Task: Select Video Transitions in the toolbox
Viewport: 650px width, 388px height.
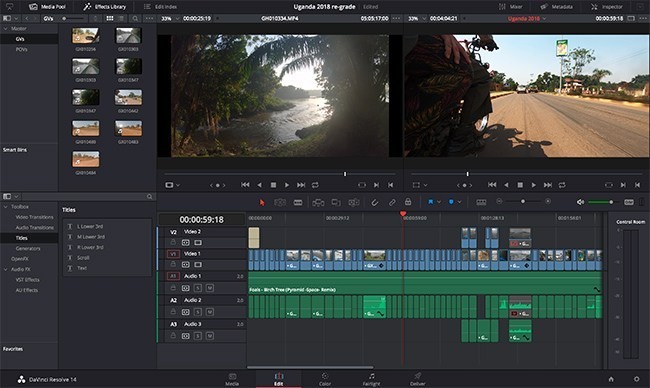Action: click(x=34, y=217)
